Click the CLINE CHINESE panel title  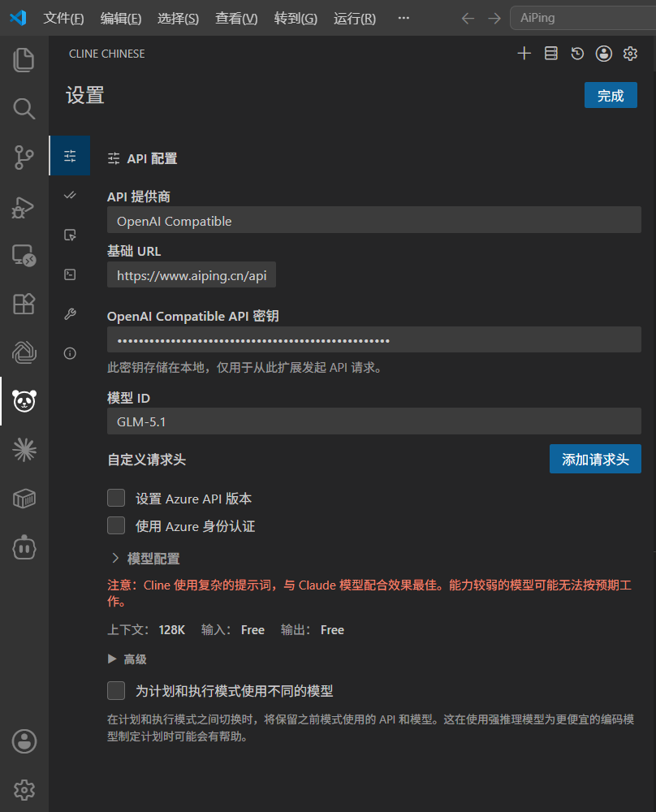click(106, 54)
